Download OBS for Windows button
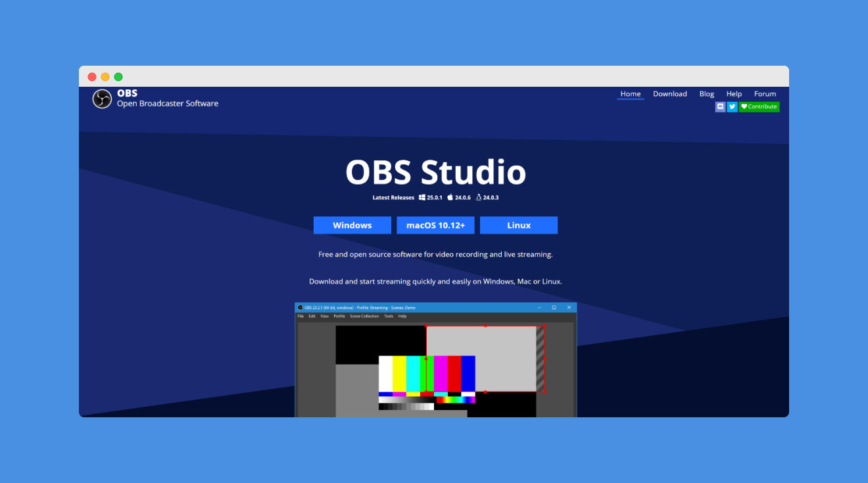The image size is (868, 483). pyautogui.click(x=352, y=225)
